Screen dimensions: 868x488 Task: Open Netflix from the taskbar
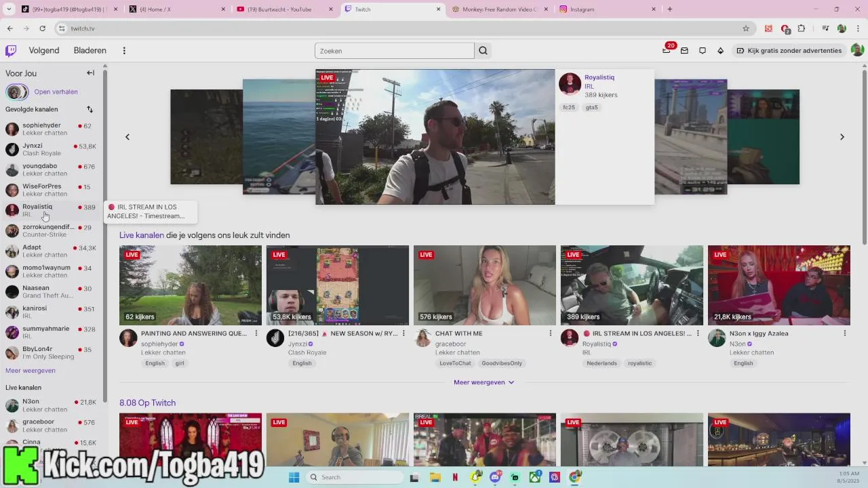point(455,477)
